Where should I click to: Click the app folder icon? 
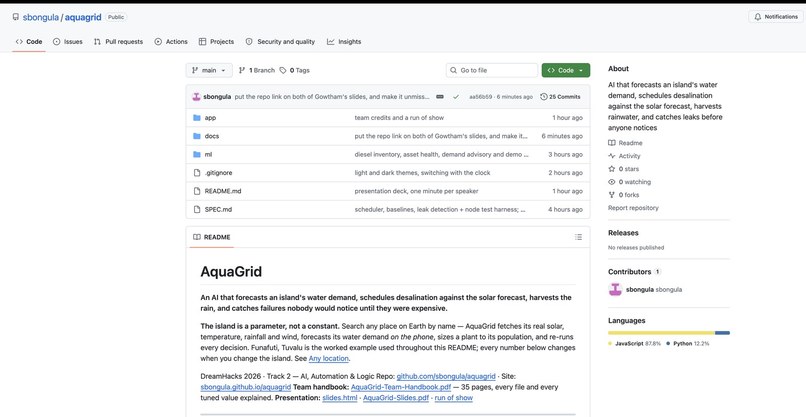tap(197, 118)
